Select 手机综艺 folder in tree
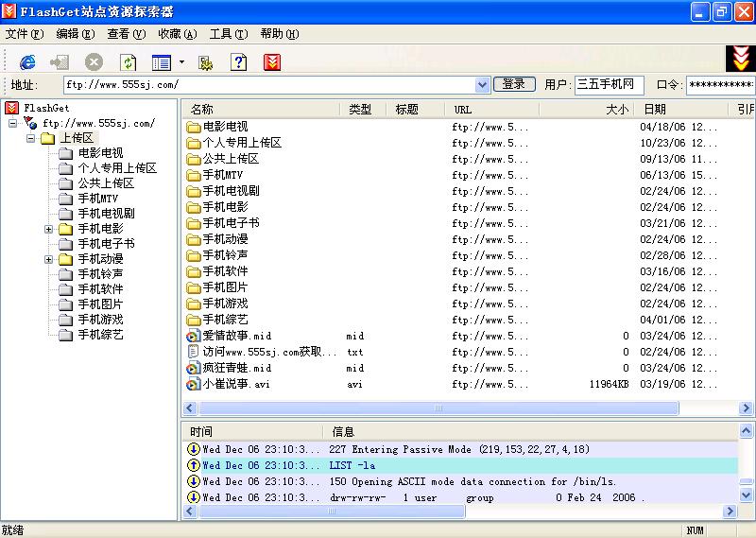 point(100,335)
